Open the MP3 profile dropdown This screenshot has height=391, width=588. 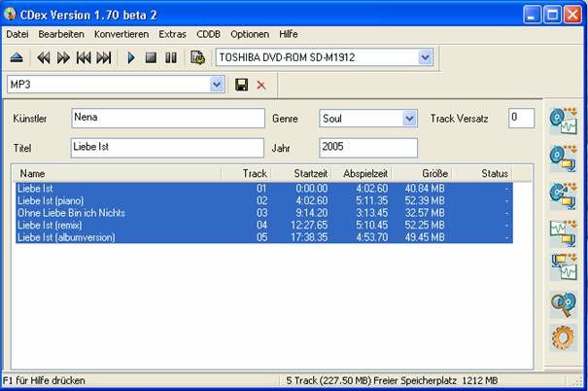217,85
